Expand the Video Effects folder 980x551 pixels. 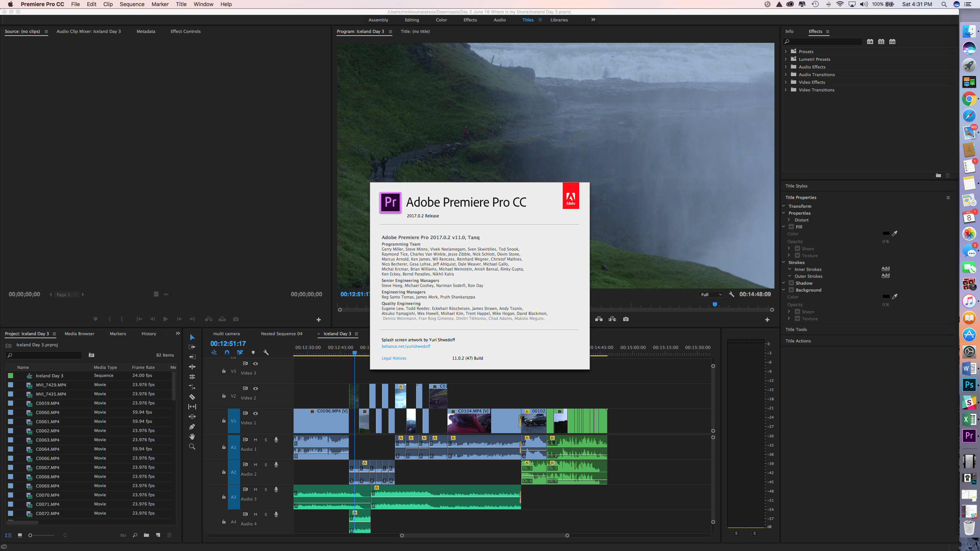tap(786, 82)
